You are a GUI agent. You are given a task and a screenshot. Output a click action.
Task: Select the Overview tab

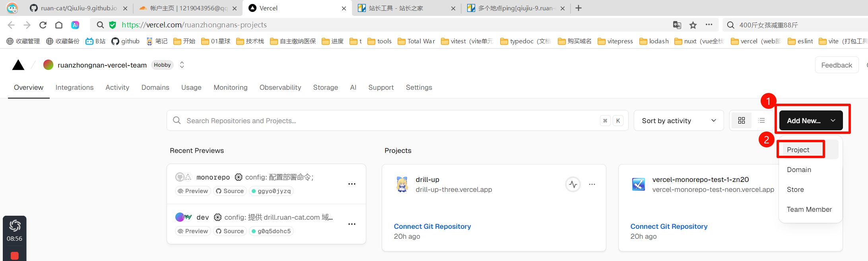click(29, 87)
